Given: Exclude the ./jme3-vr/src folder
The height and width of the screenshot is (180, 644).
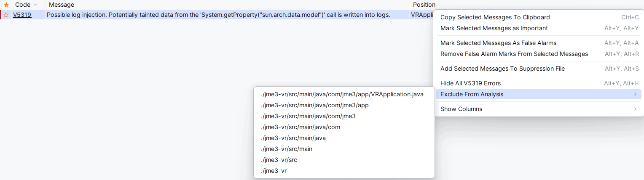Looking at the screenshot, I should [279, 160].
